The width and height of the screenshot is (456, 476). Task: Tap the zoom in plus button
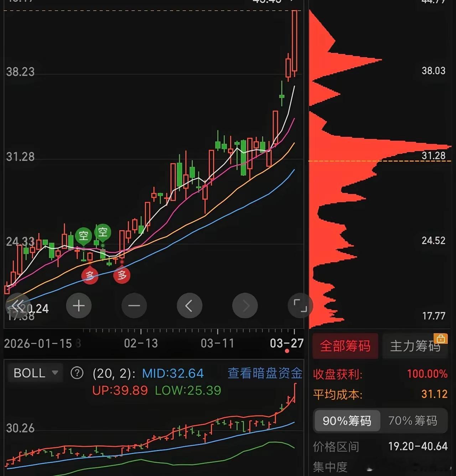[79, 306]
